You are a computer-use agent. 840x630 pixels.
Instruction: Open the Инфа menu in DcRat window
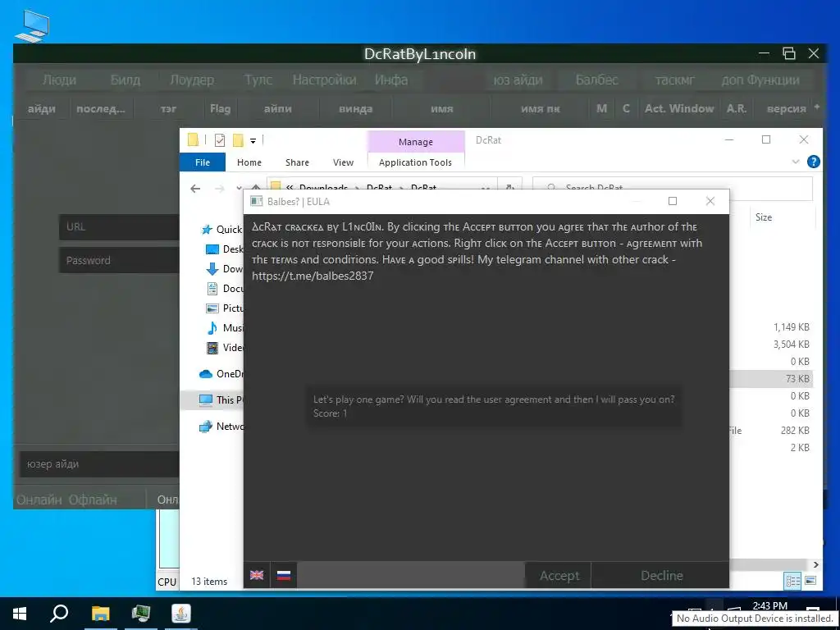tap(391, 80)
